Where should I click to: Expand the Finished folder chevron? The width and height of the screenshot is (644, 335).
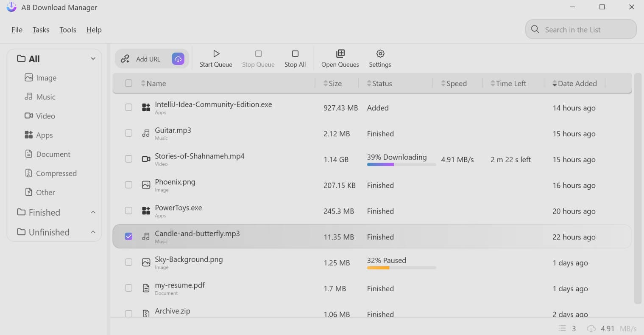[93, 212]
